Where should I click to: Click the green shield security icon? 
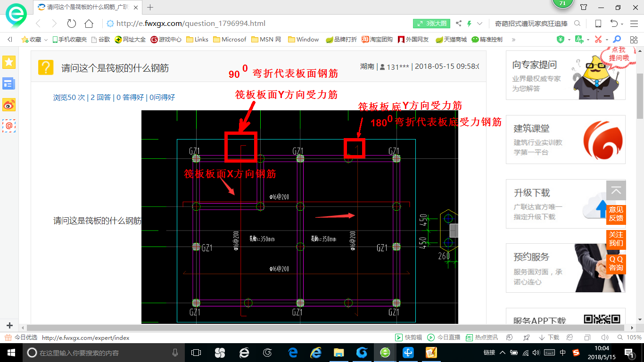pyautogui.click(x=560, y=40)
